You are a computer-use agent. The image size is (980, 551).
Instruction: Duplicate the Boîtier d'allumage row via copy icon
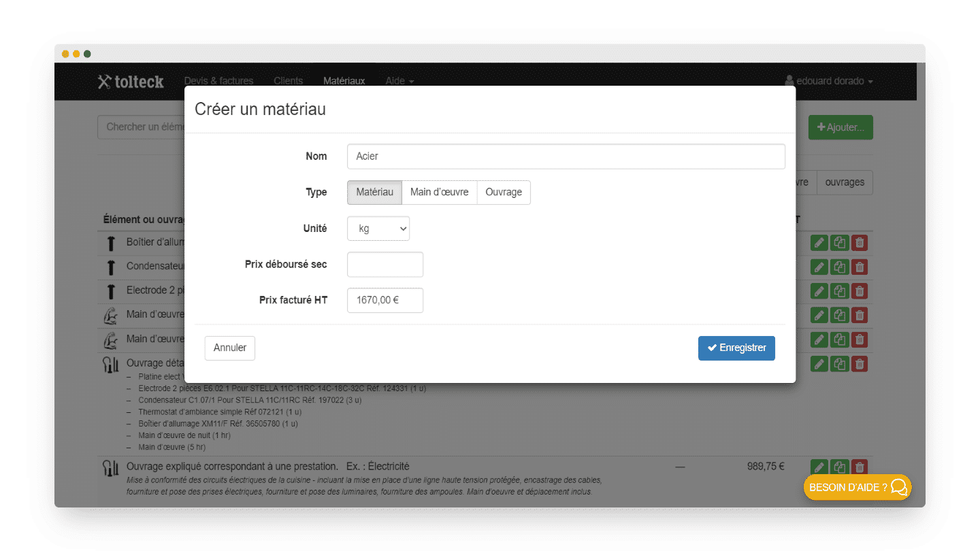pyautogui.click(x=840, y=243)
